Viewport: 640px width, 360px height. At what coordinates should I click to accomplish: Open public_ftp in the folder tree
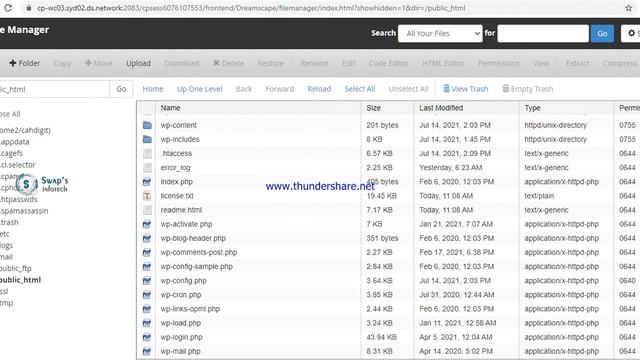(16, 269)
